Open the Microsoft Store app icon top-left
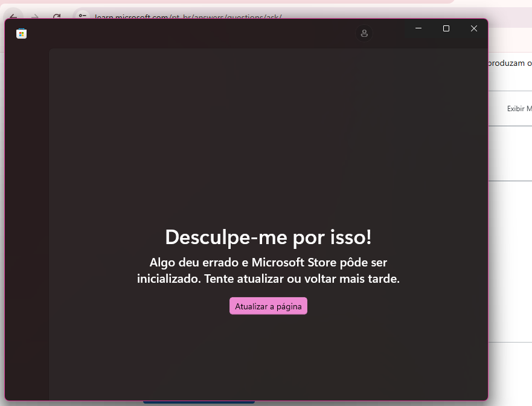The image size is (532, 406). 22,33
